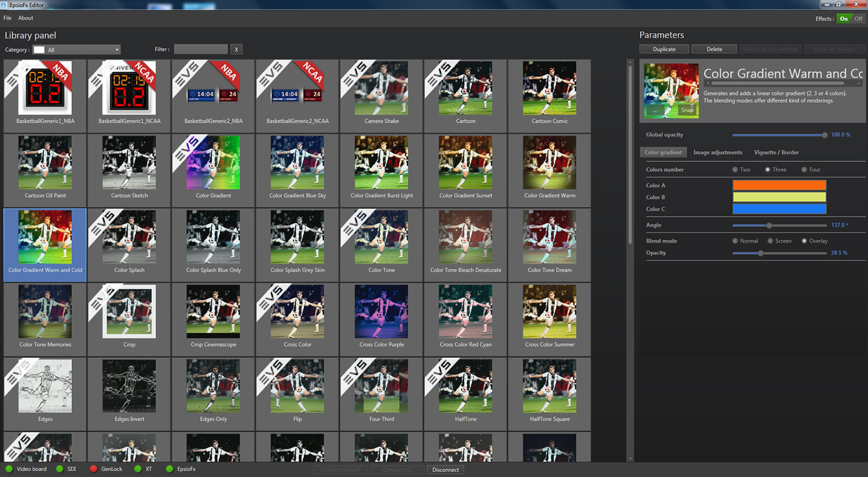The width and height of the screenshot is (868, 477).
Task: Pick Color Splash Blue Only effect
Action: (214, 245)
